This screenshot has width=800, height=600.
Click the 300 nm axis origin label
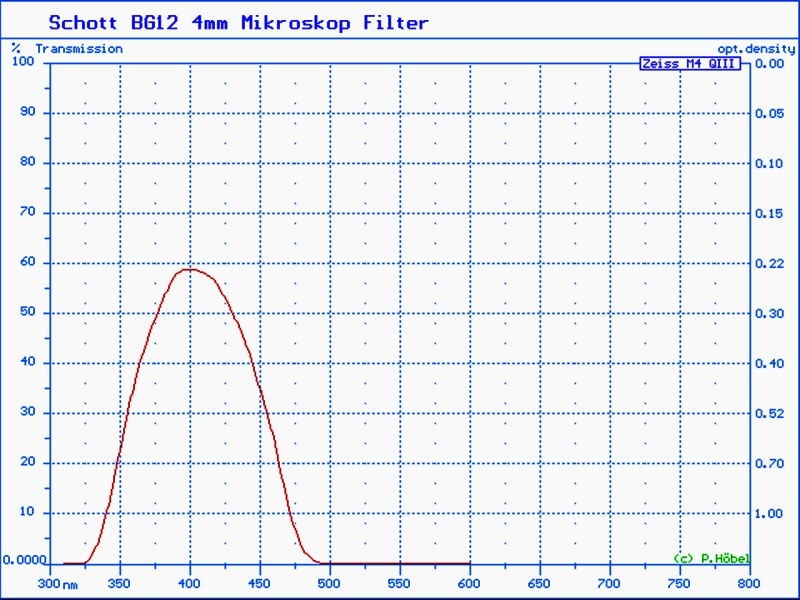click(x=57, y=582)
